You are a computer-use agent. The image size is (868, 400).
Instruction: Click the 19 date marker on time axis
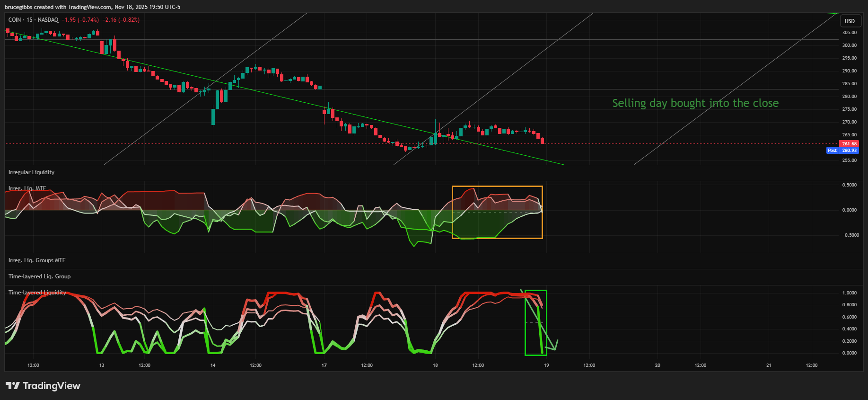546,365
